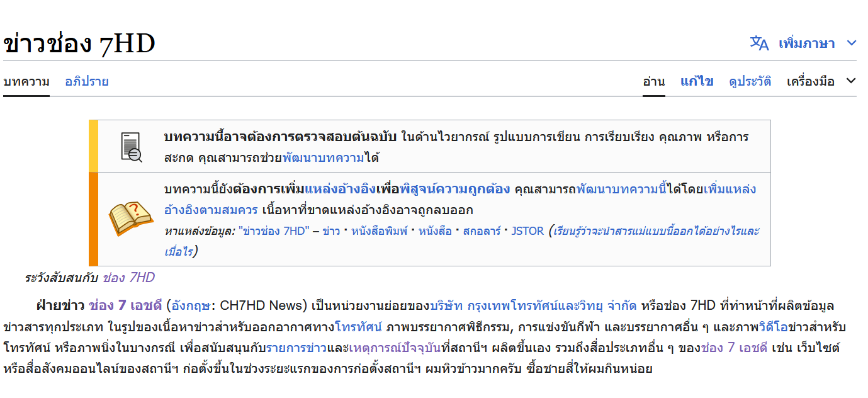Expand the เครื่องมือ tools menu
This screenshot has width=868, height=398.
pos(821,81)
